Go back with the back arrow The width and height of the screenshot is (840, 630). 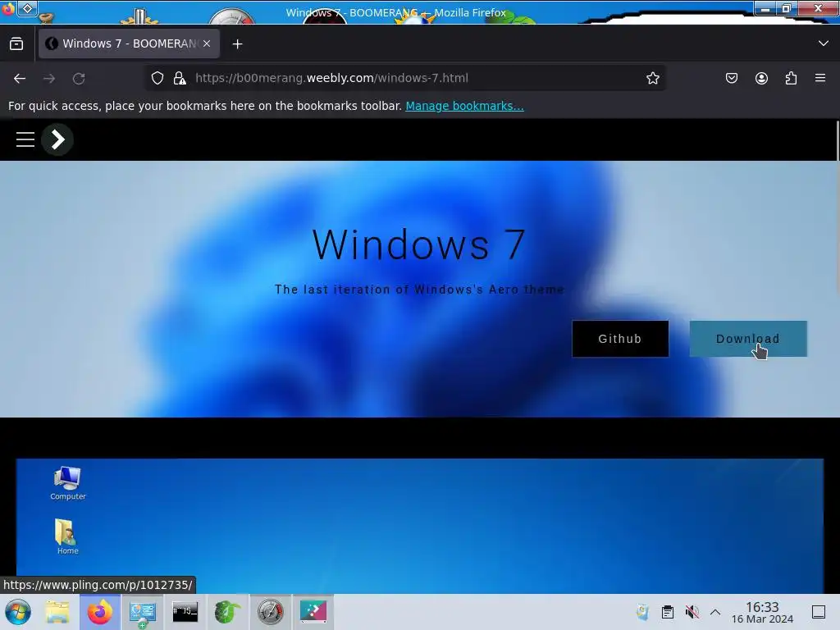click(x=20, y=79)
